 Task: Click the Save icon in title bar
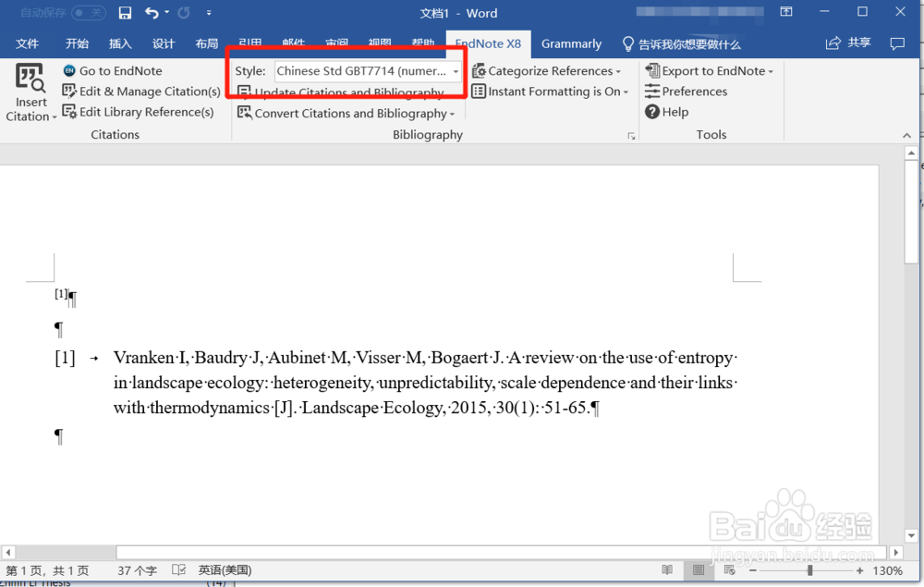(x=125, y=13)
